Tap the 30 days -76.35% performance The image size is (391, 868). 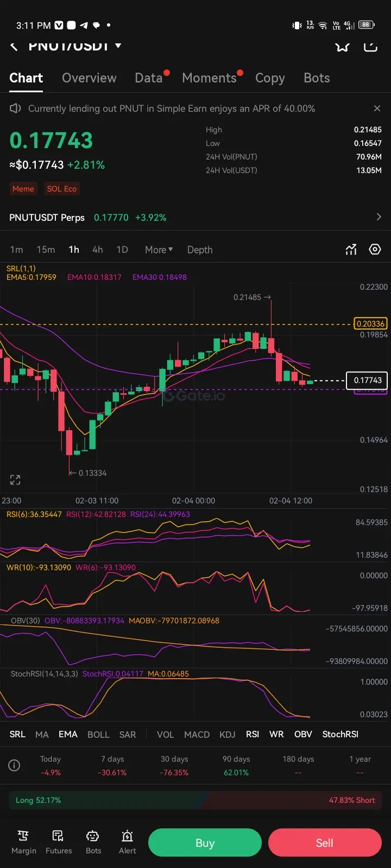[174, 765]
